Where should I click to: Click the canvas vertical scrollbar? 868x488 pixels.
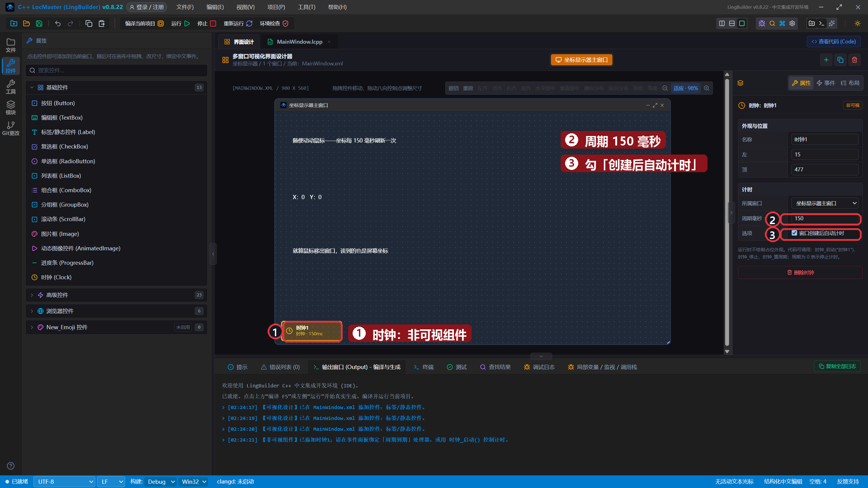click(727, 212)
